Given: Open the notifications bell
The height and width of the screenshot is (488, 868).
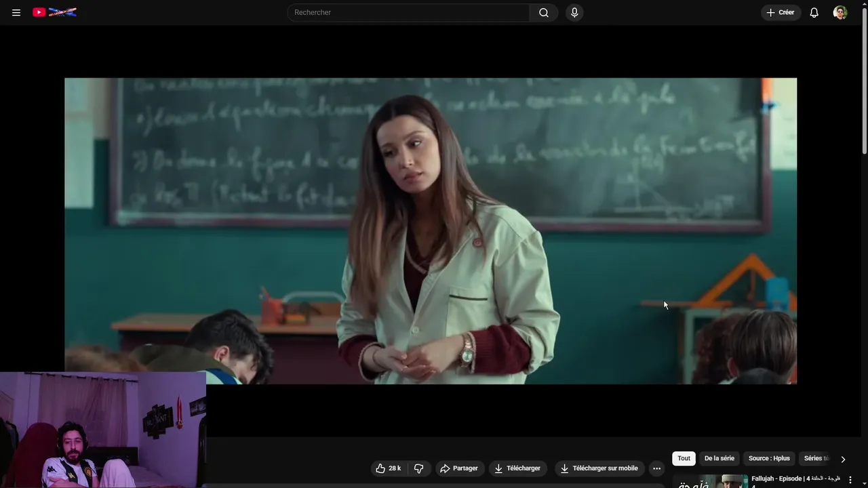Looking at the screenshot, I should [x=814, y=12].
